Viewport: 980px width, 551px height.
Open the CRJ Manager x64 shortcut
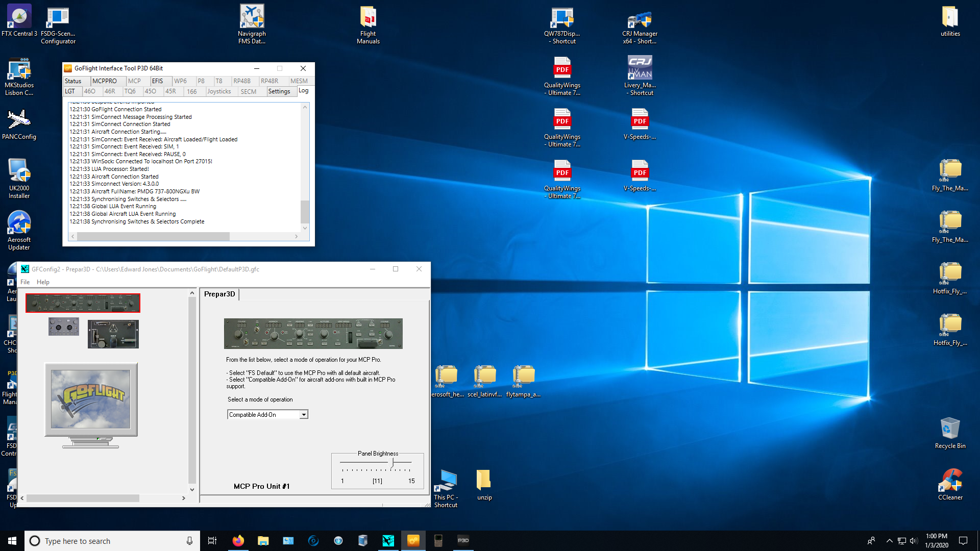tap(639, 24)
